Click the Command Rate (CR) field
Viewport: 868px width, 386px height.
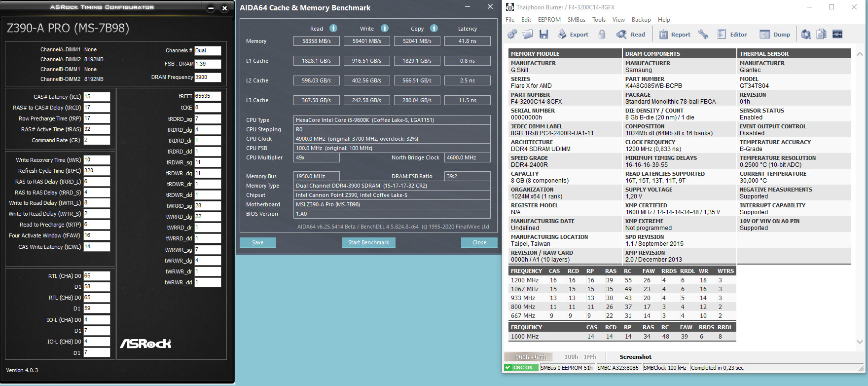97,140
